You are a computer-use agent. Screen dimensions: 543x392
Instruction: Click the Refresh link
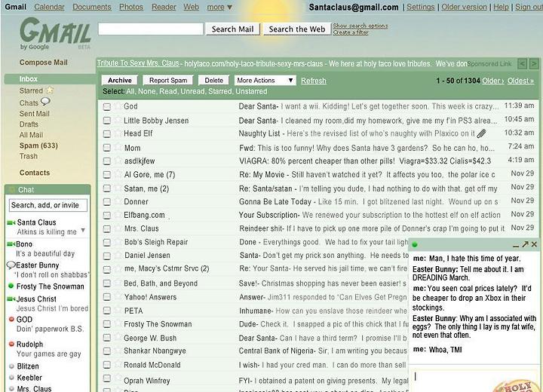314,81
